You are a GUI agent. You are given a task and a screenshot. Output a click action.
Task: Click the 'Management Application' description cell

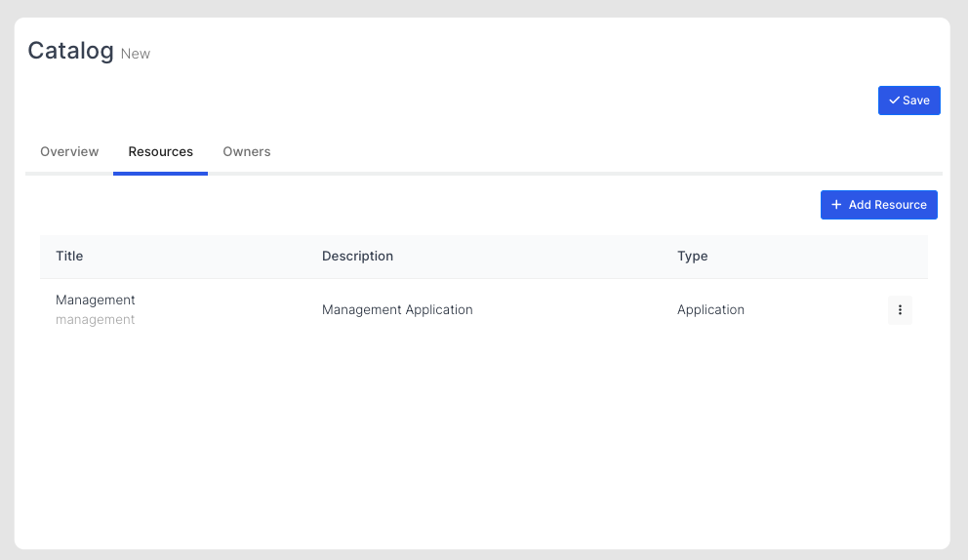coord(397,310)
